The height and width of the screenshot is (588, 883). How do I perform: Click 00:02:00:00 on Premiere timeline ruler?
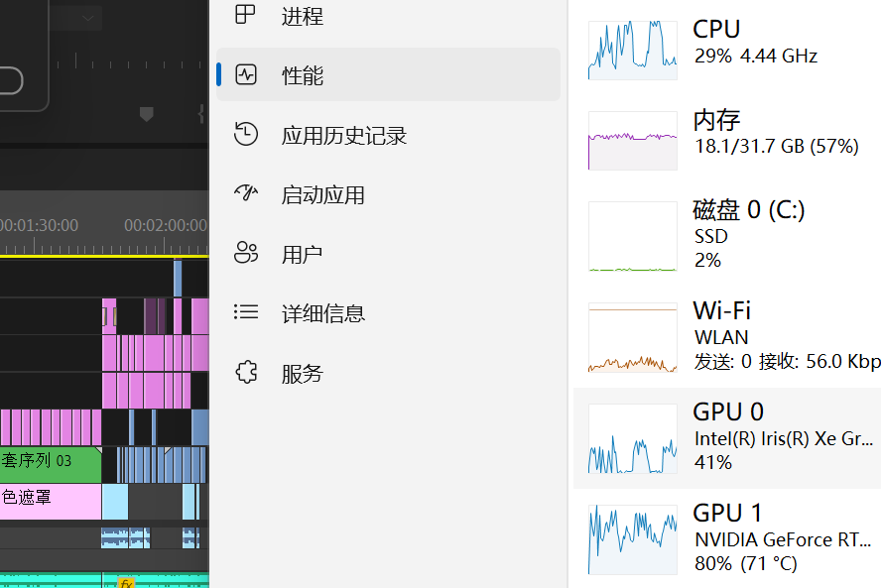coord(166,226)
